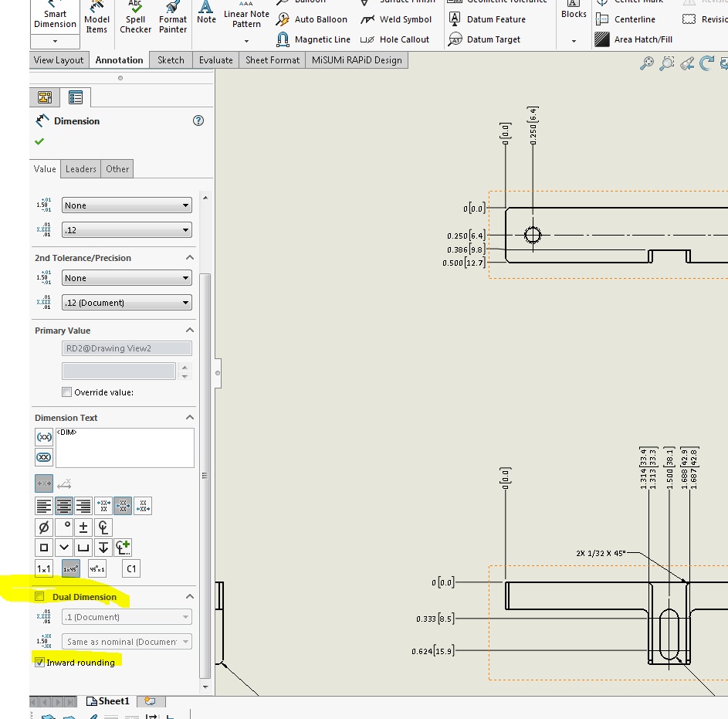The image size is (728, 719).
Task: Collapse 2nd Tolerance/Precision section
Action: [189, 257]
